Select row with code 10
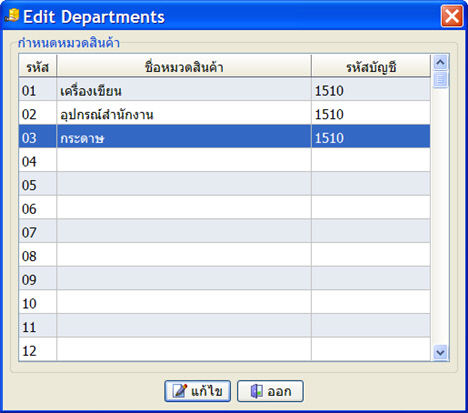The height and width of the screenshot is (413, 468). pyautogui.click(x=224, y=304)
